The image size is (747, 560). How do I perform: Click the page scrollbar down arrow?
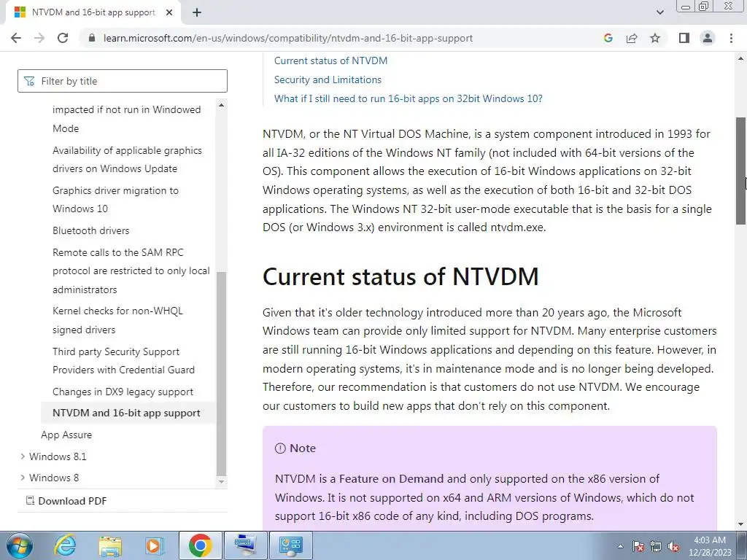tap(741, 524)
